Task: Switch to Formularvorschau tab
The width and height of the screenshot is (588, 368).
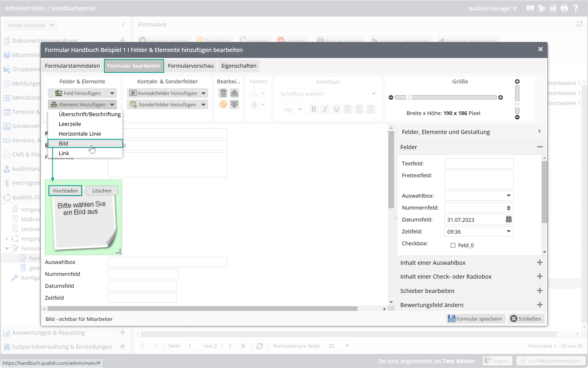Action: click(x=191, y=66)
